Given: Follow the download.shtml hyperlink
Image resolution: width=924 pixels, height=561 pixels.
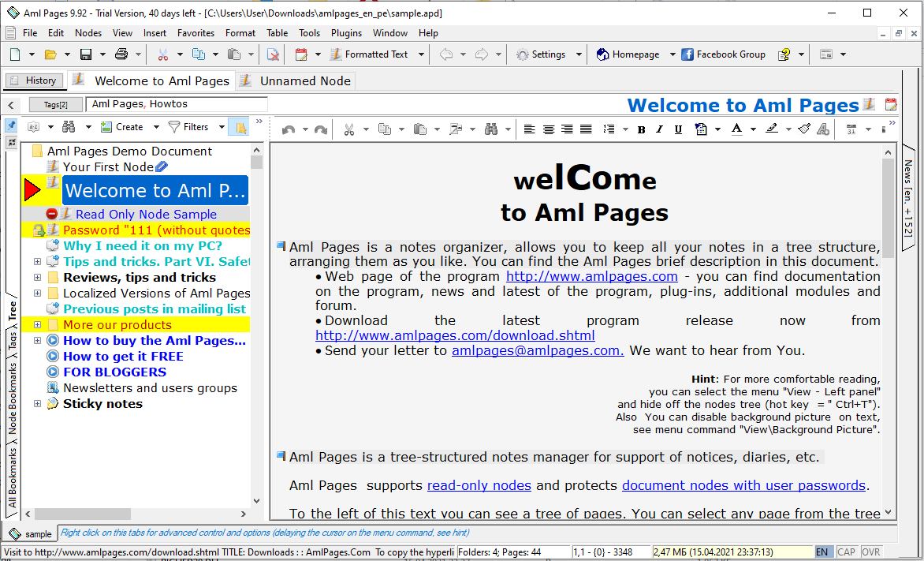Looking at the screenshot, I should pos(455,335).
